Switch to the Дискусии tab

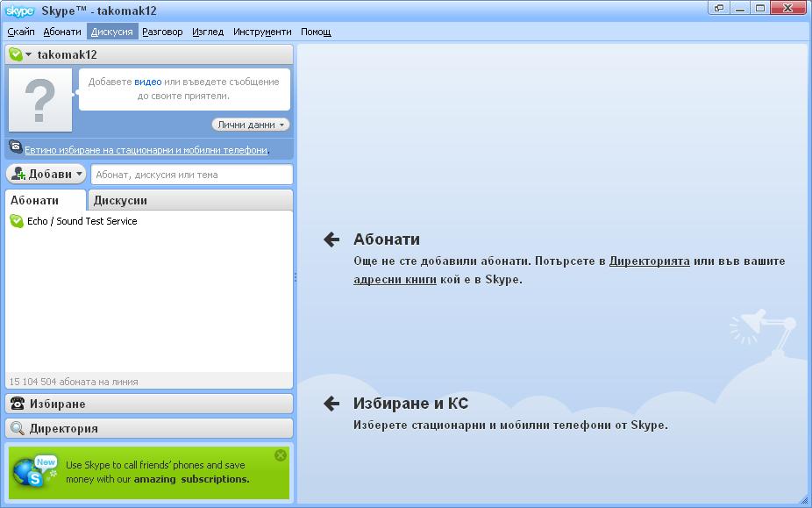click(190, 200)
